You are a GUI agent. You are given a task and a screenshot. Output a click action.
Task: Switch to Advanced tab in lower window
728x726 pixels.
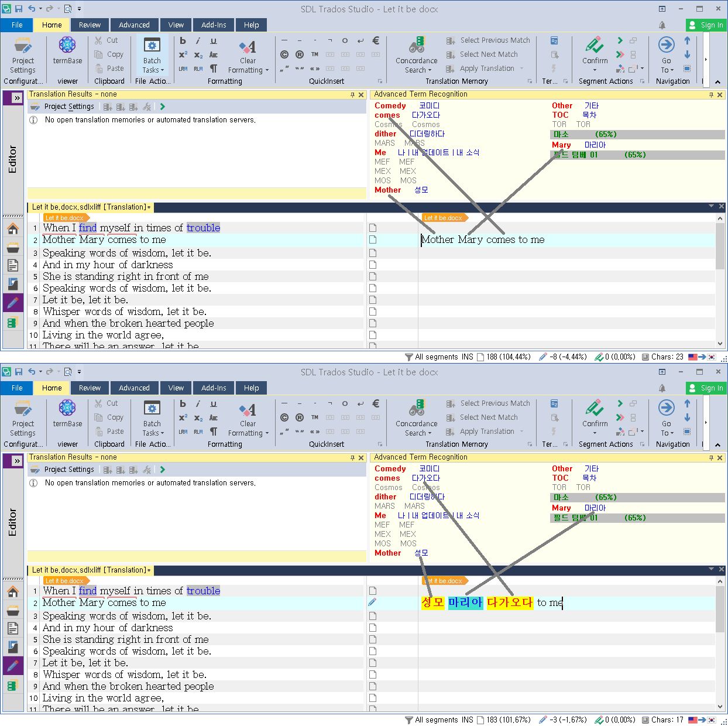point(134,388)
